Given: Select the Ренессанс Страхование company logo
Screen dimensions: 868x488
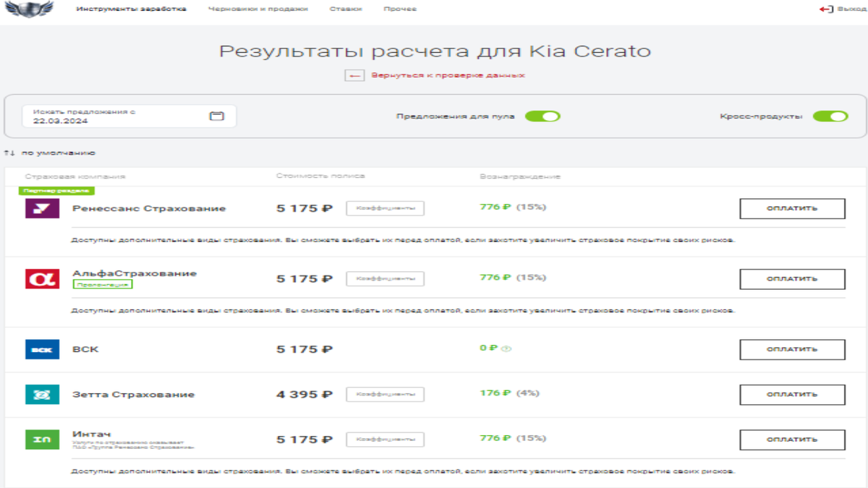Looking at the screenshot, I should (x=42, y=207).
